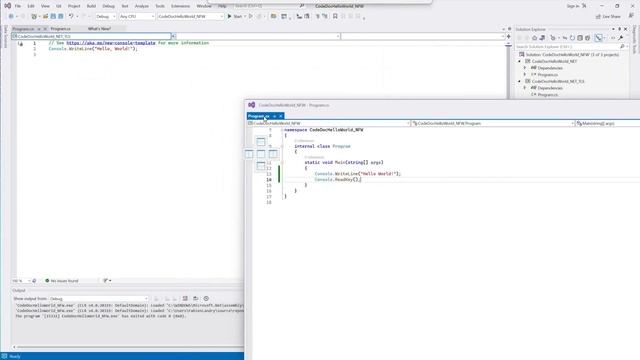Toggle Solution Explorer Preview Selected Items icon
Viewport: 640px width, 360px height.
pos(599,38)
